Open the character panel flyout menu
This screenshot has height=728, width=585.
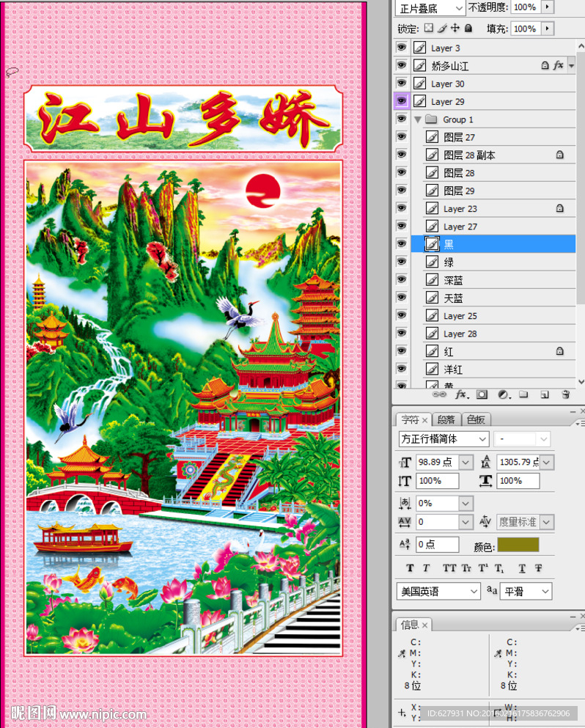(579, 423)
